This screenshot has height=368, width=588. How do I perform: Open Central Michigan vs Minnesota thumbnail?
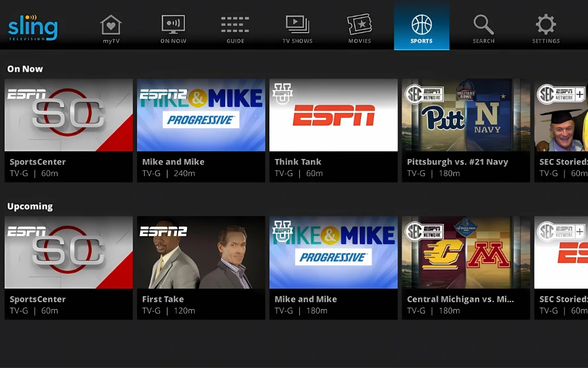pyautogui.click(x=466, y=253)
